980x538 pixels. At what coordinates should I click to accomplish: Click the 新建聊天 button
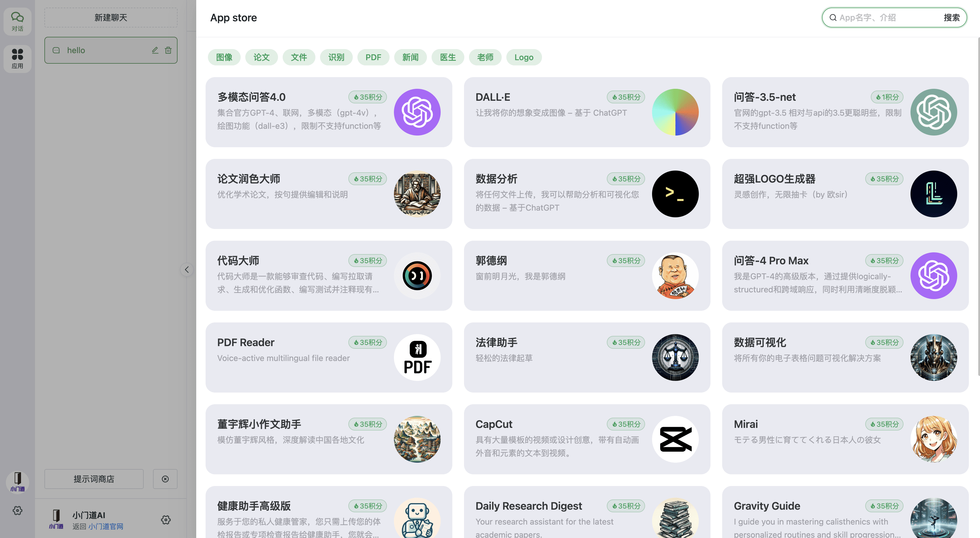[x=111, y=18]
